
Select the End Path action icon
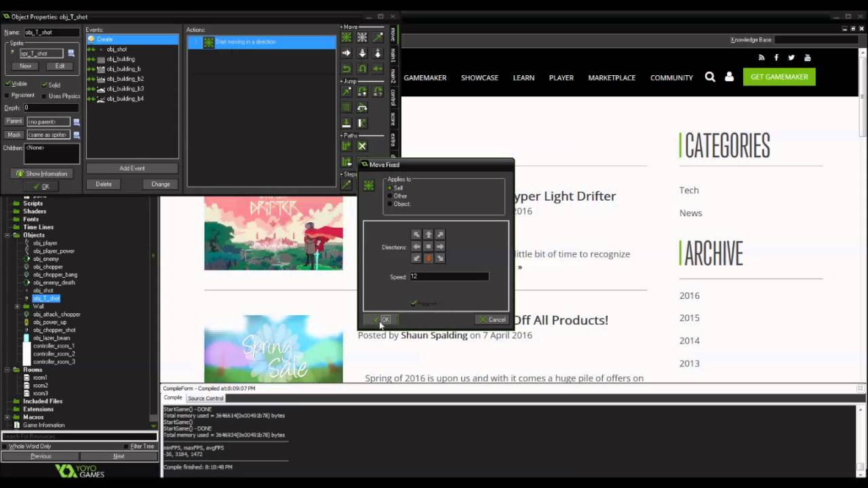pyautogui.click(x=362, y=146)
